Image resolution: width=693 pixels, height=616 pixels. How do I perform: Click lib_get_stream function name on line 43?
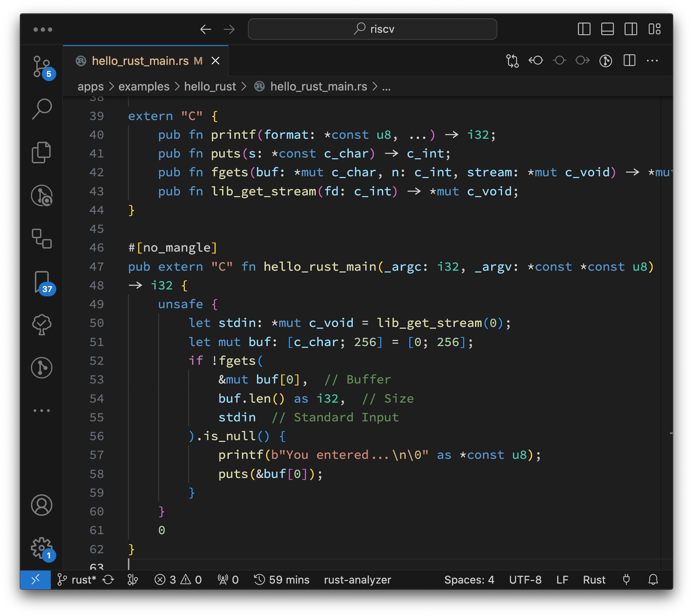[x=263, y=191]
